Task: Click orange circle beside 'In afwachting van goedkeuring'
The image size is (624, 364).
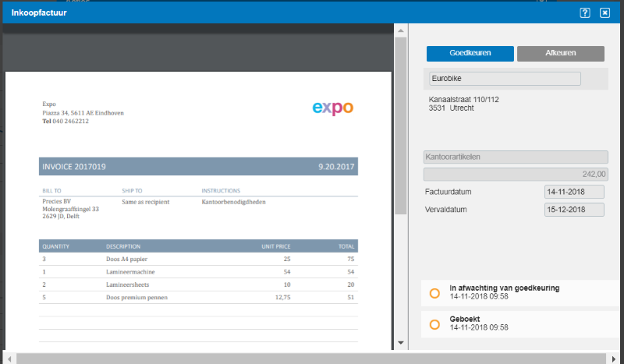Action: 435,293
